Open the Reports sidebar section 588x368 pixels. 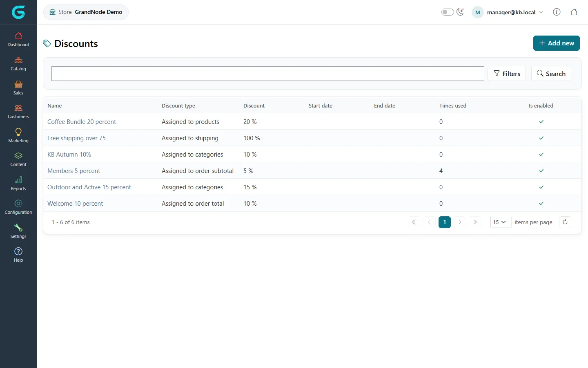[x=18, y=184]
